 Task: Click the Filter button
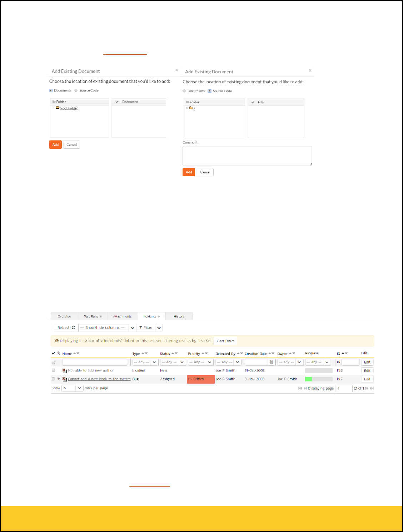click(x=146, y=327)
